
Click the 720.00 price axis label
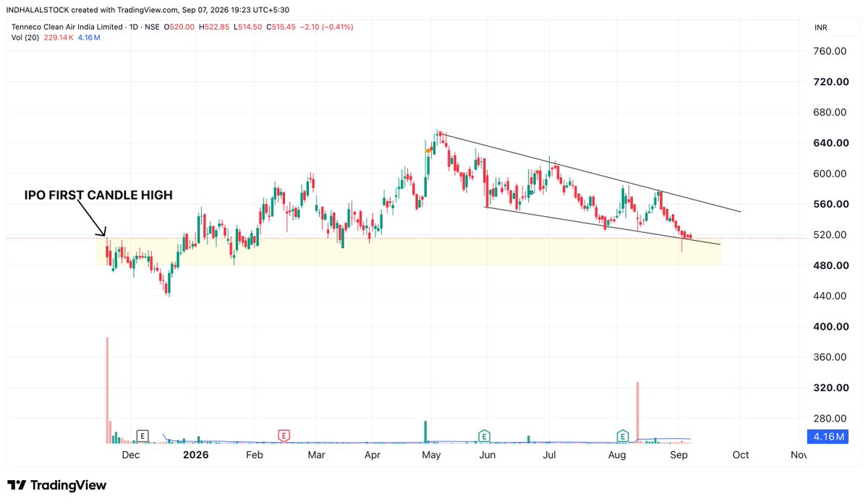pyautogui.click(x=830, y=82)
